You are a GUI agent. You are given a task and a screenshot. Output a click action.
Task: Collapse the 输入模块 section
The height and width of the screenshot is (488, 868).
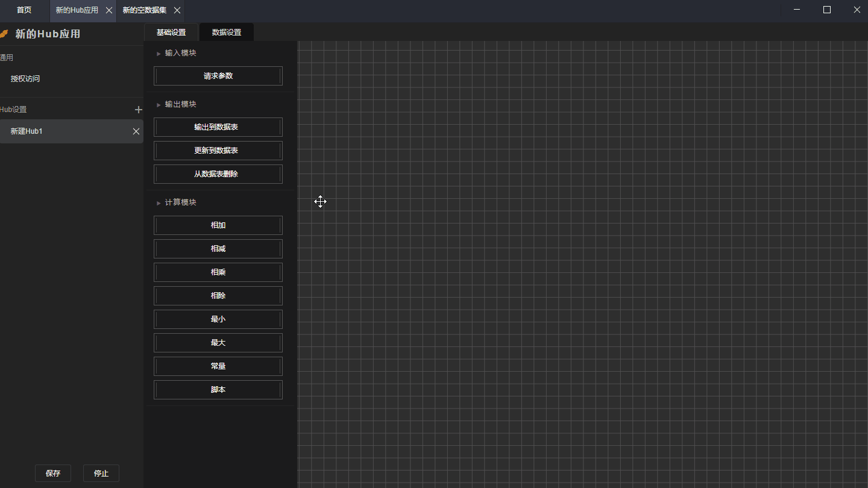coord(159,54)
